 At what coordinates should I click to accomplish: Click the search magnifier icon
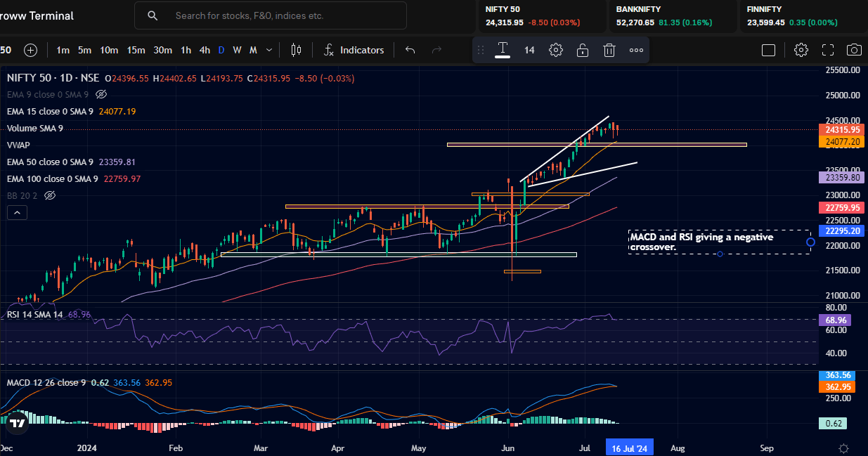click(153, 15)
